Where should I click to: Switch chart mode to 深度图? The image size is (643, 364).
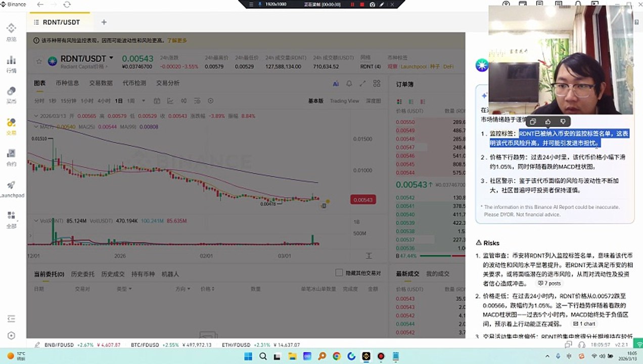click(373, 101)
